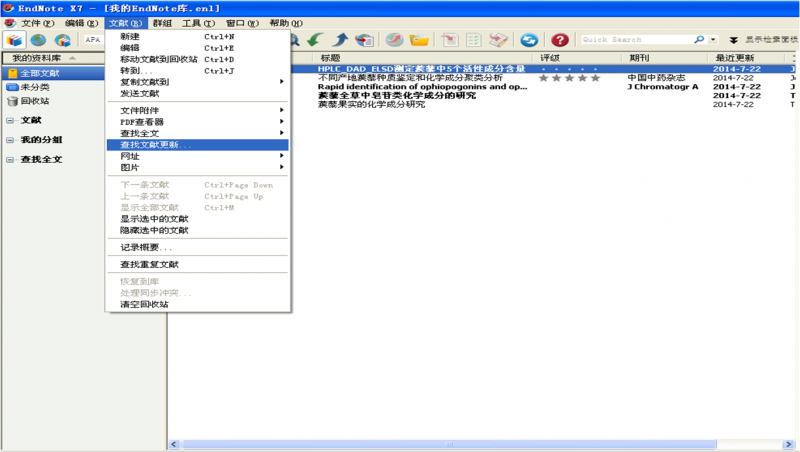The height and width of the screenshot is (452, 800).
Task: Click the blue Sync Library icon
Action: [x=529, y=40]
